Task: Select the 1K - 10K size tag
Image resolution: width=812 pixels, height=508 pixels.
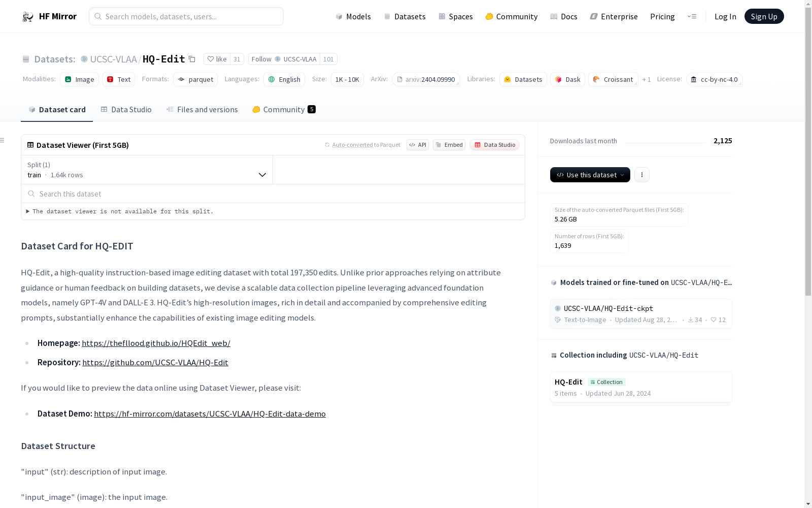Action: tap(347, 79)
